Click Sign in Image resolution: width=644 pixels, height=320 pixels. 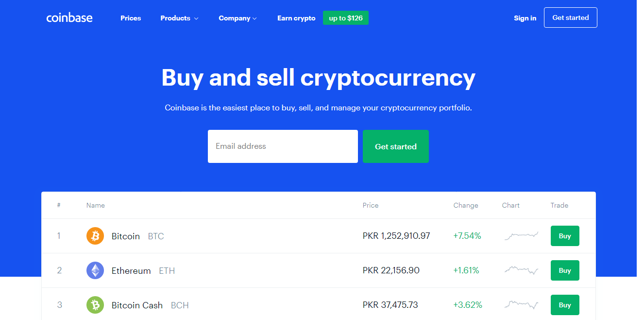click(x=525, y=18)
